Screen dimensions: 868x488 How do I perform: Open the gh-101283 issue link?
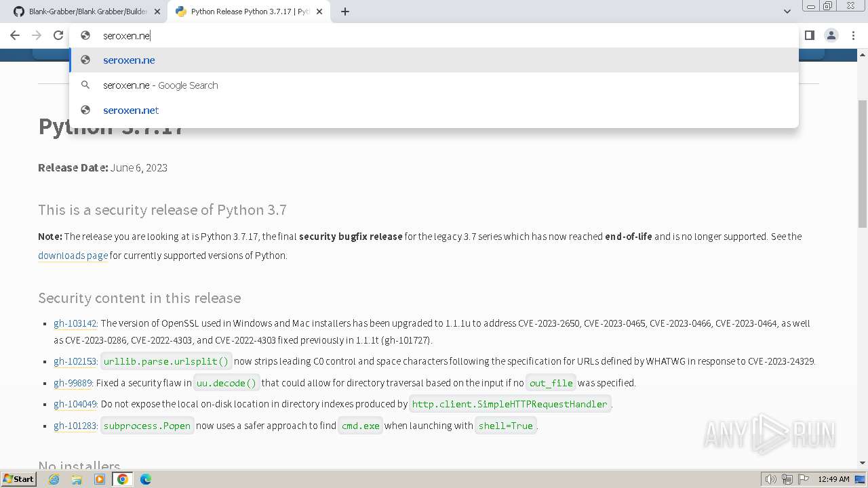pyautogui.click(x=75, y=426)
